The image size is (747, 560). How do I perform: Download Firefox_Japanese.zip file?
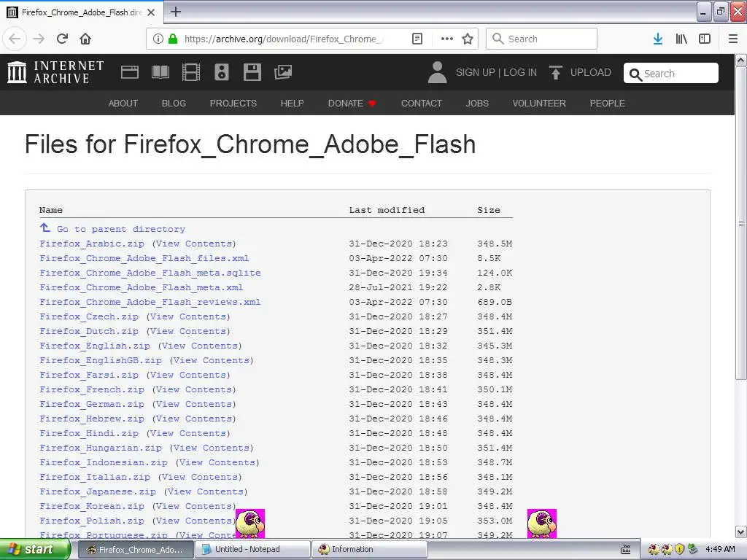pyautogui.click(x=98, y=492)
